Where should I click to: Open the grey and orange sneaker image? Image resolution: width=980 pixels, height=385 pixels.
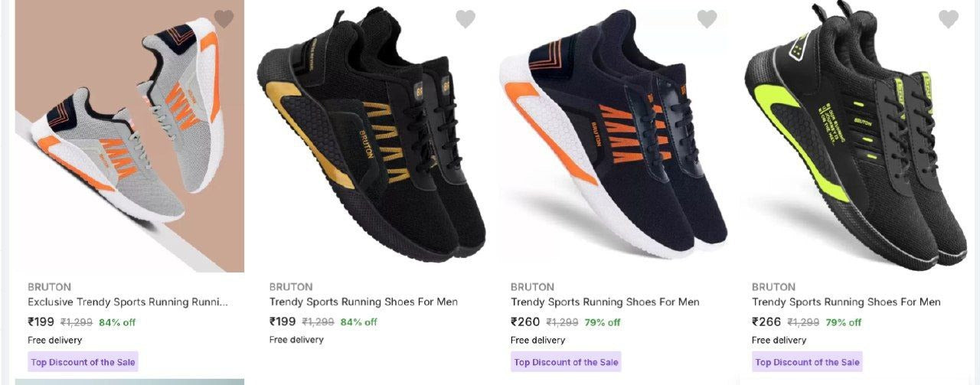coord(129,138)
